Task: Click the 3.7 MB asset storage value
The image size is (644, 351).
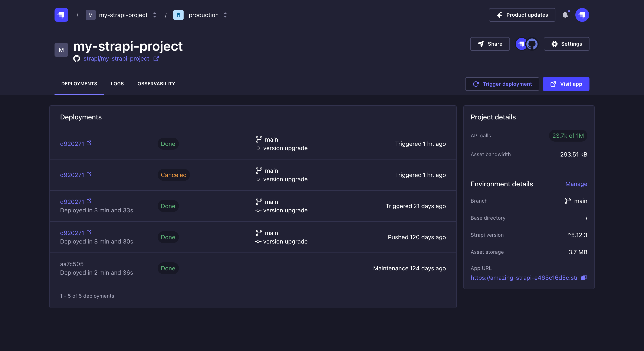Action: (578, 252)
